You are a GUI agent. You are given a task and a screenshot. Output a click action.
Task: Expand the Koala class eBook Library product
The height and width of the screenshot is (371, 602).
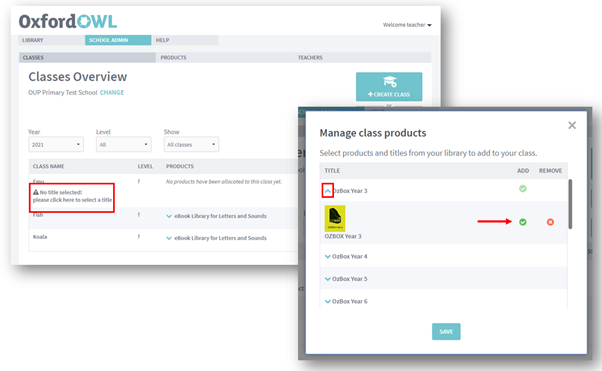pos(169,238)
